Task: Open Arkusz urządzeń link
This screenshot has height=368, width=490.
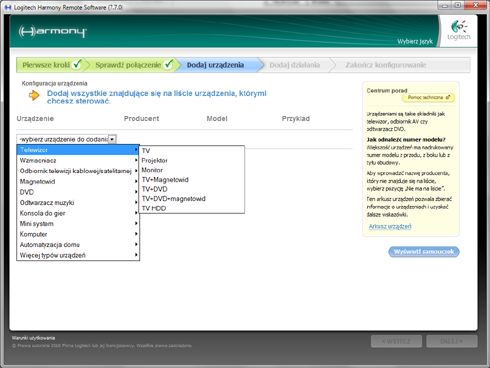Action: click(390, 226)
